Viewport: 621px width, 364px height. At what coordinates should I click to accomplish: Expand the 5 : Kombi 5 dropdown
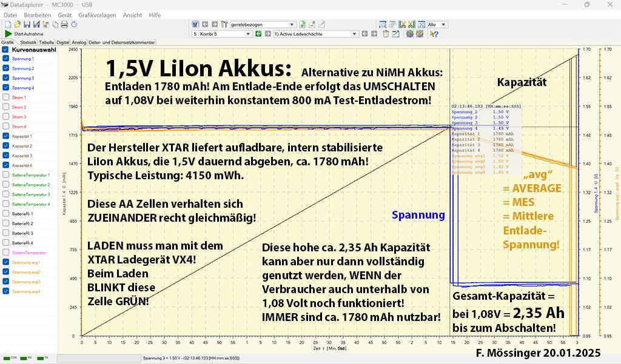pos(249,34)
